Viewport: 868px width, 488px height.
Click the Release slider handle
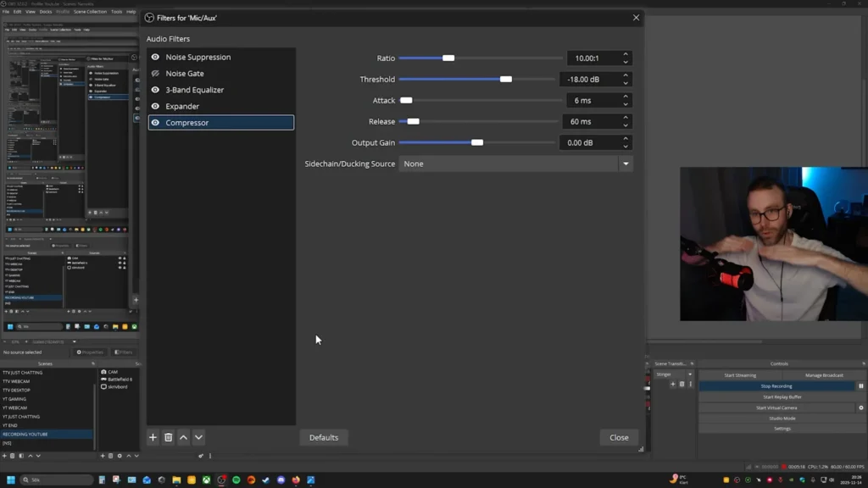(413, 121)
